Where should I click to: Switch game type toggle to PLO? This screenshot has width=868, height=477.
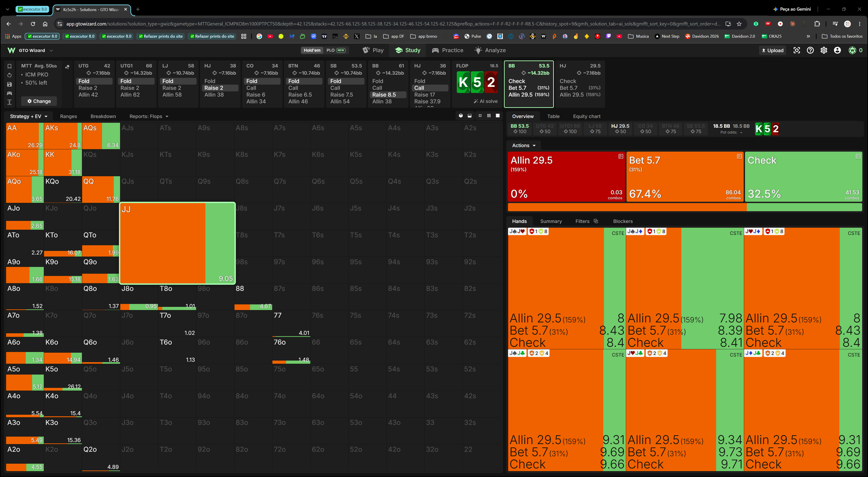(x=336, y=50)
